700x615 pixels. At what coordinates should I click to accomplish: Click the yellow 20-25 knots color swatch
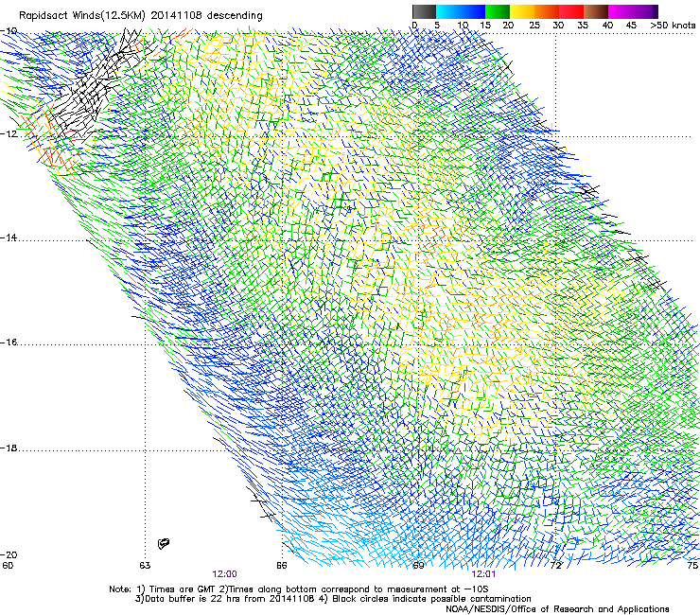pyautogui.click(x=522, y=11)
